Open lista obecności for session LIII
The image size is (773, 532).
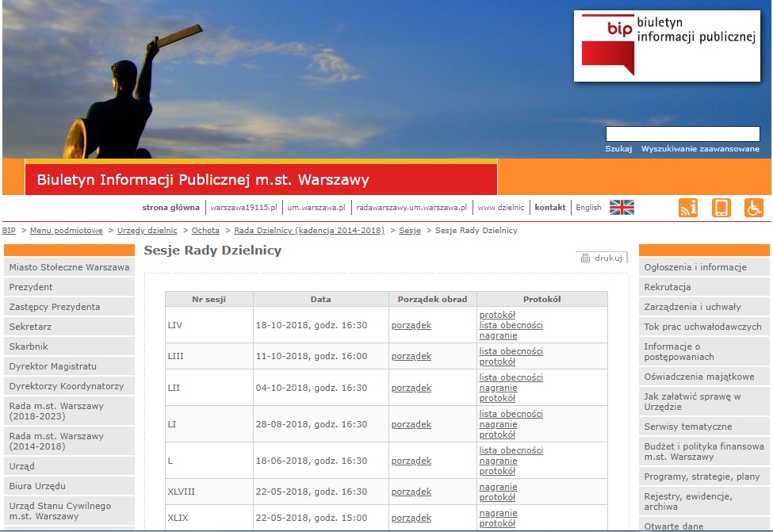click(511, 351)
